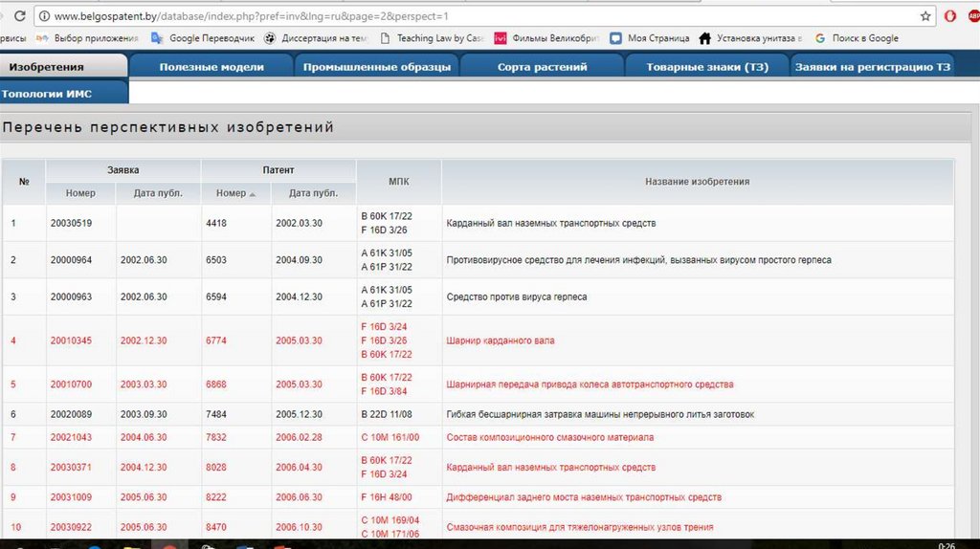The width and height of the screenshot is (980, 549).
Task: Open Дифференциал заднего моста link
Action: pyautogui.click(x=584, y=497)
